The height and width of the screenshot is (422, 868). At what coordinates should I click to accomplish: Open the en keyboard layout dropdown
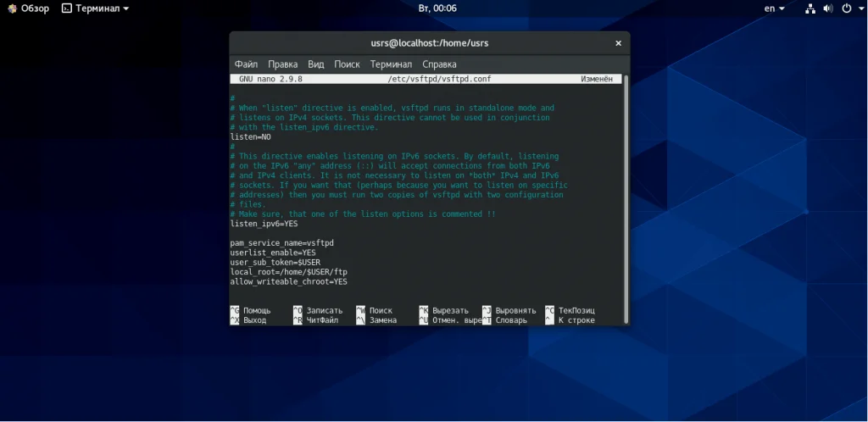point(775,8)
